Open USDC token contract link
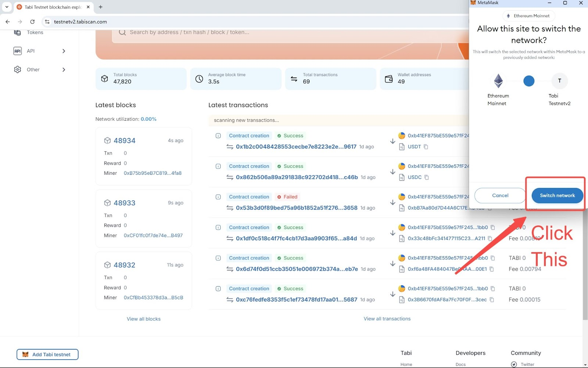The image size is (588, 368). click(415, 177)
